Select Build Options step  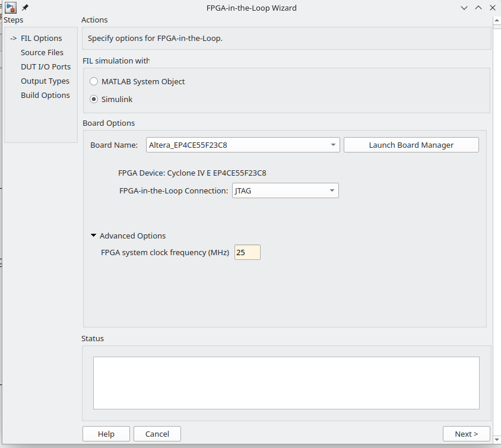click(x=45, y=95)
